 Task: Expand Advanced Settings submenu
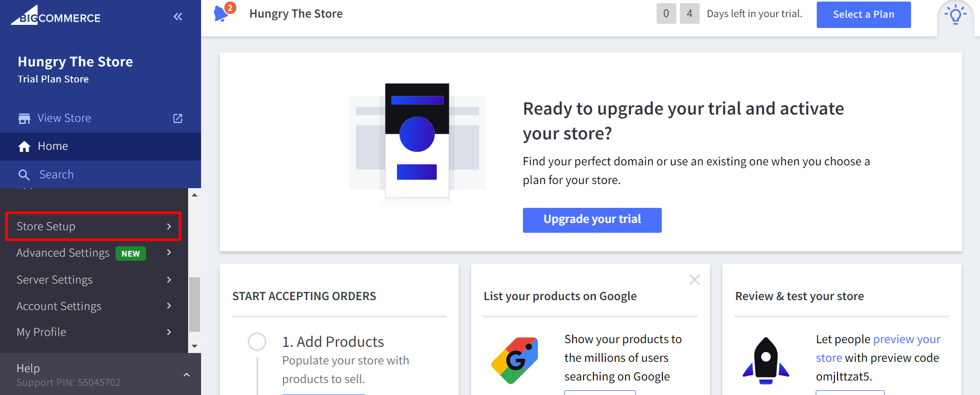coord(93,253)
